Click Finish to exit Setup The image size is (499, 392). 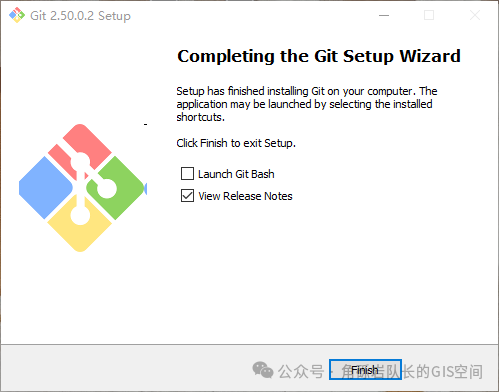click(x=365, y=370)
